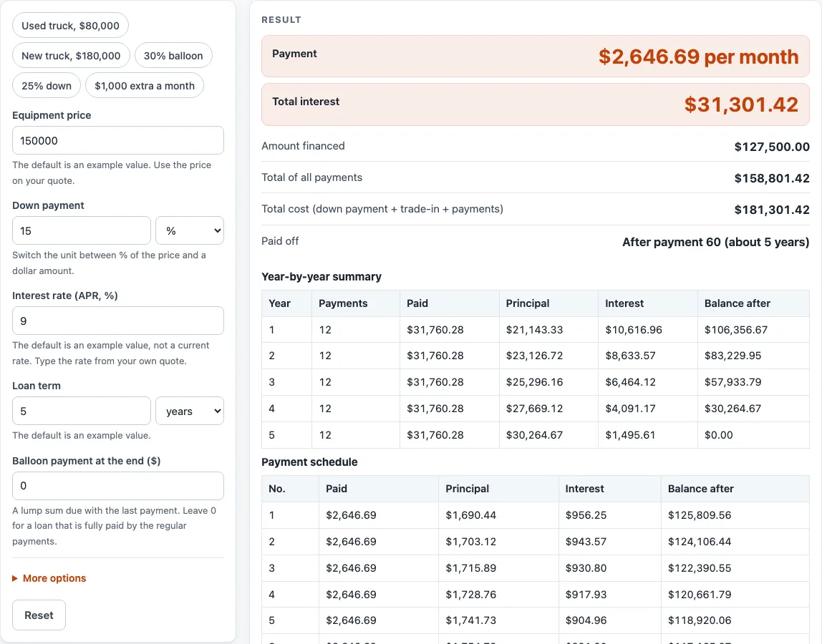Click year 1 principal $21,143.33 cell
822x644 pixels.
coord(549,330)
